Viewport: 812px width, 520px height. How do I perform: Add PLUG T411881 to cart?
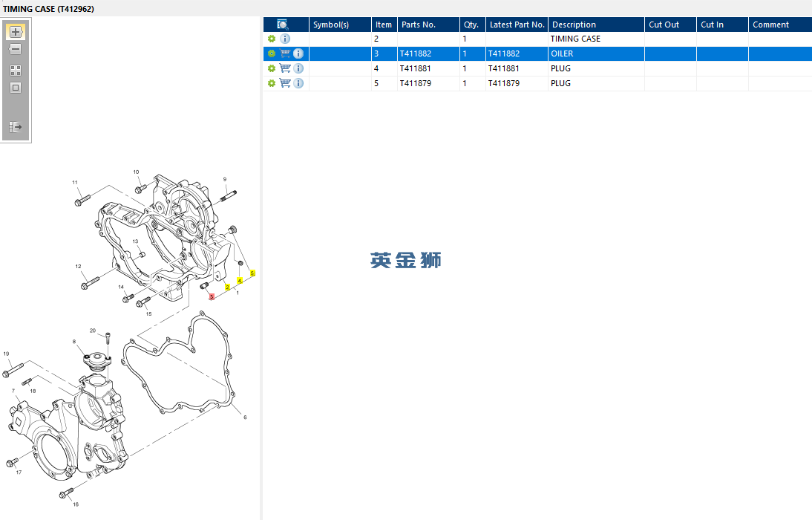pos(285,68)
